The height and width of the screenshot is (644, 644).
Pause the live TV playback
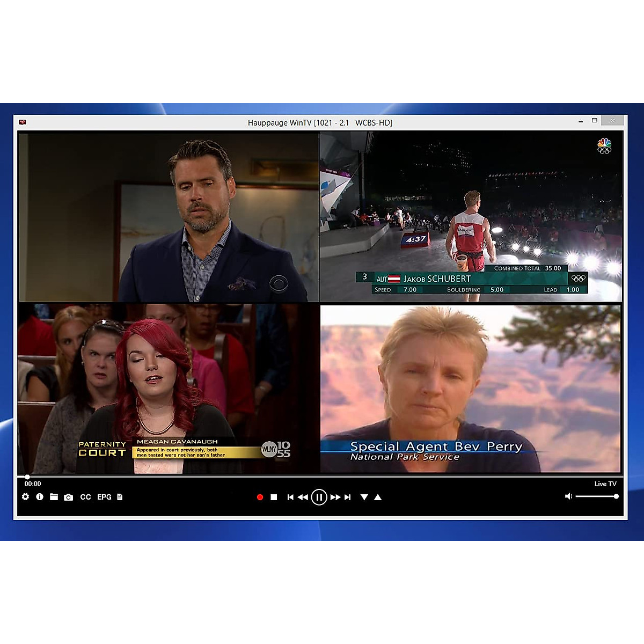[x=319, y=497]
